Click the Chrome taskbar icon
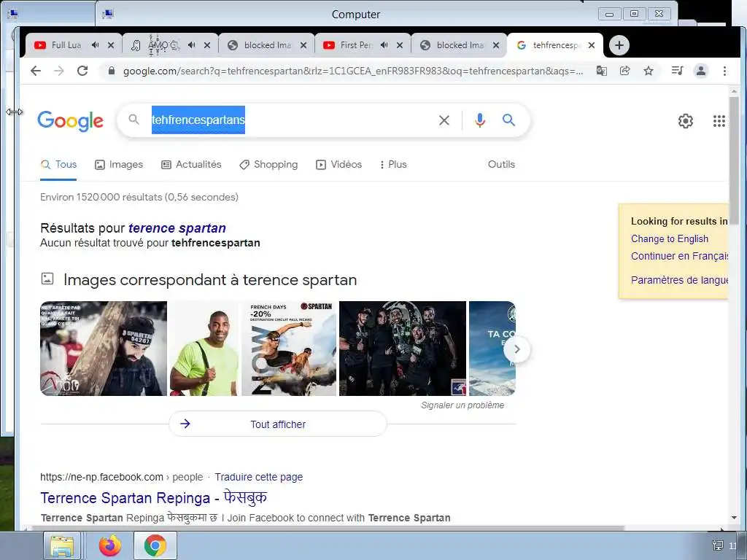747x560 pixels. tap(155, 545)
